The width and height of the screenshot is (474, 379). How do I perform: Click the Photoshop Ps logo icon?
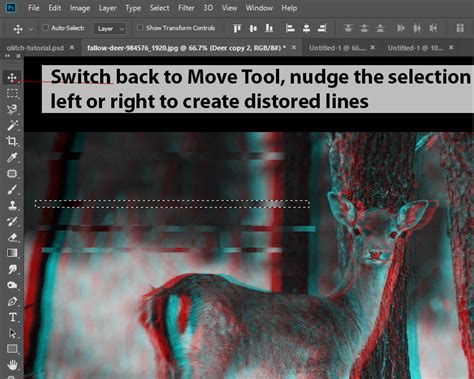point(11,8)
